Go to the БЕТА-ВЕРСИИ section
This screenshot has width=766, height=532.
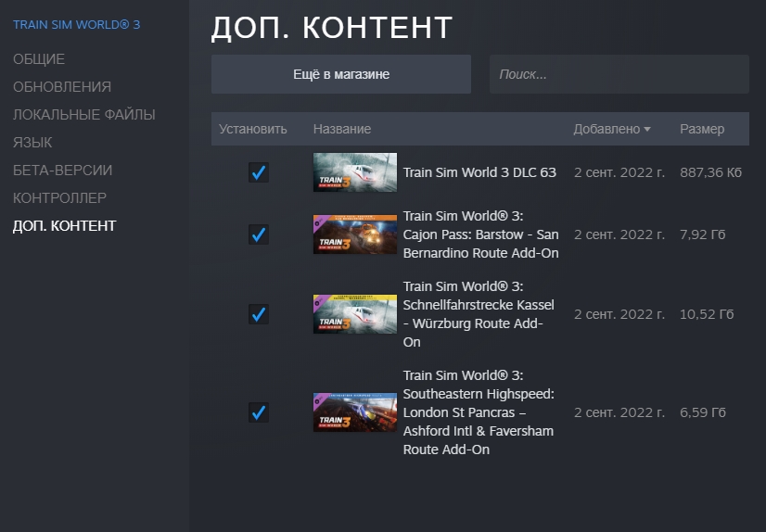tap(62, 171)
